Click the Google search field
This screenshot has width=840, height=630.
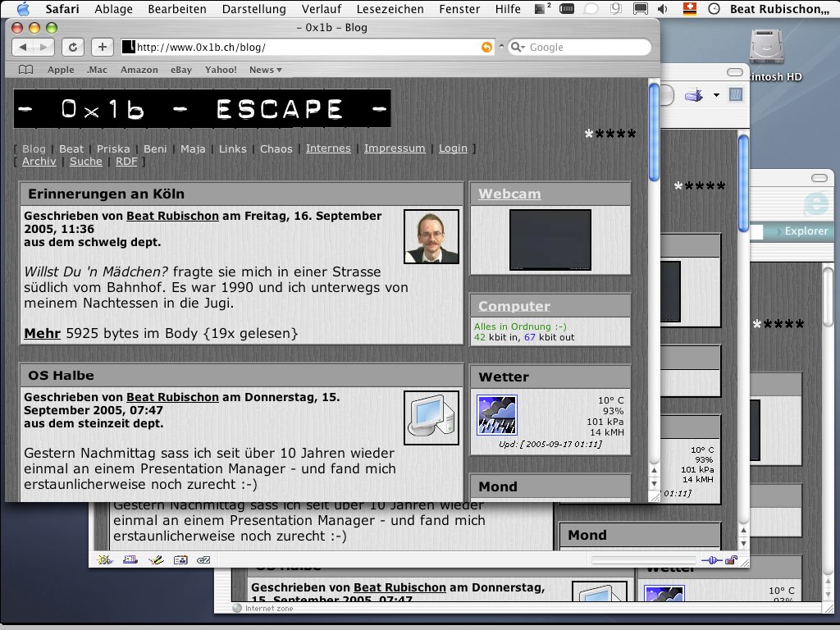pyautogui.click(x=580, y=47)
